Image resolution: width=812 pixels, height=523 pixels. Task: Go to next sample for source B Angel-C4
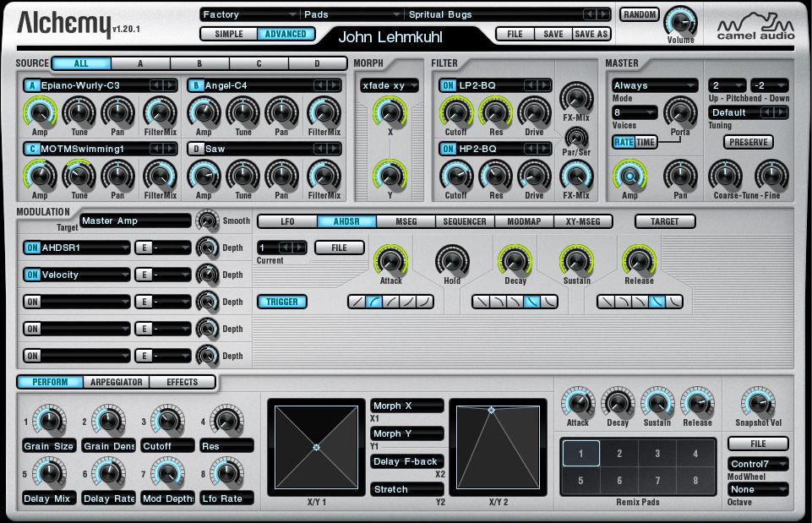334,85
